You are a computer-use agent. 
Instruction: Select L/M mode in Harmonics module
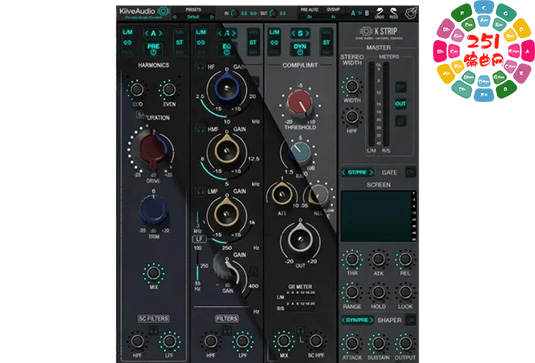[127, 32]
